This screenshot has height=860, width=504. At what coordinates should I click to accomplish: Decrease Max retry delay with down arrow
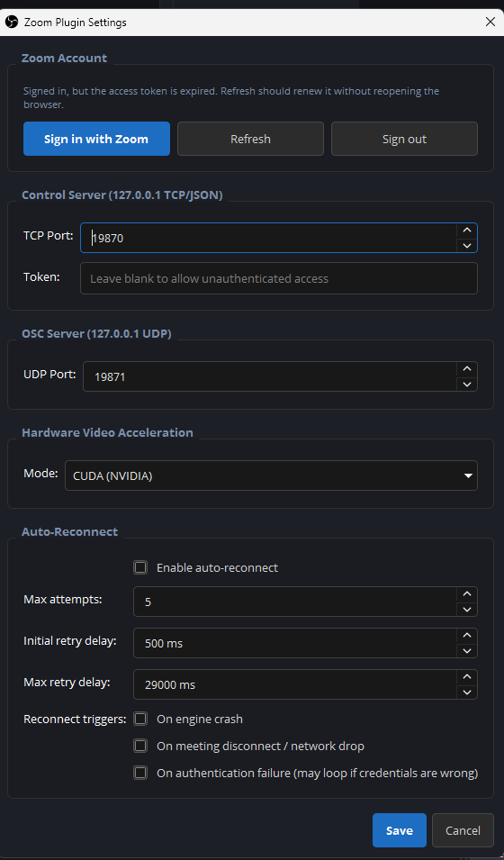467,693
